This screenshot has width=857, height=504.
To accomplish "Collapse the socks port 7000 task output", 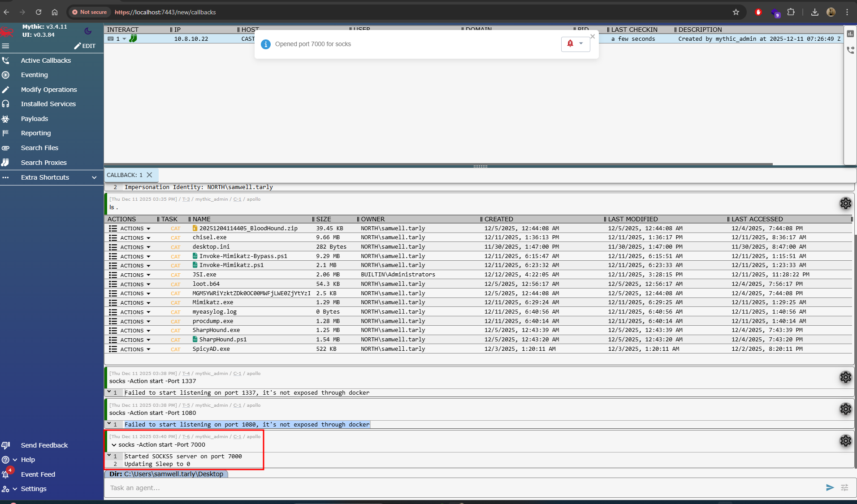I will pyautogui.click(x=114, y=445).
